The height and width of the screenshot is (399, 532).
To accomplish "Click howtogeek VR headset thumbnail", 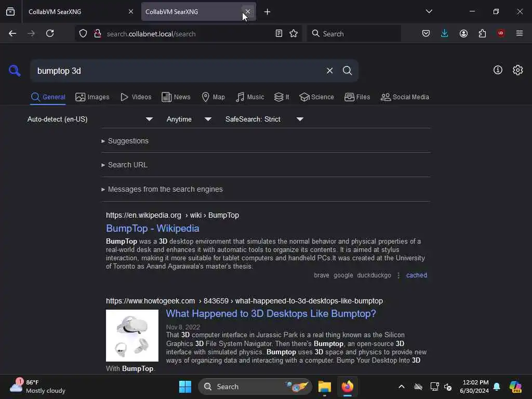I will tap(132, 335).
